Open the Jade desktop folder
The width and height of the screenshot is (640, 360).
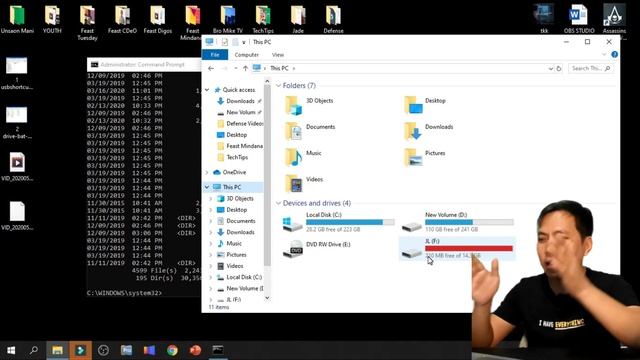tap(298, 19)
